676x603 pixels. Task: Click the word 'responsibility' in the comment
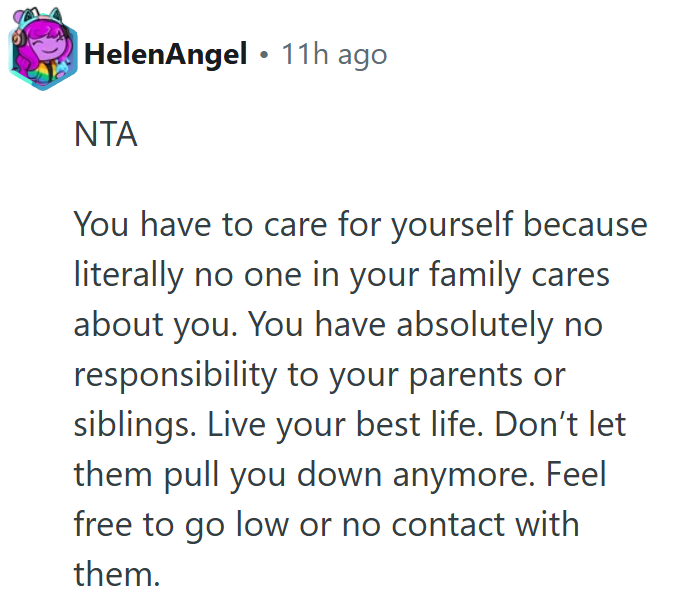(x=175, y=375)
